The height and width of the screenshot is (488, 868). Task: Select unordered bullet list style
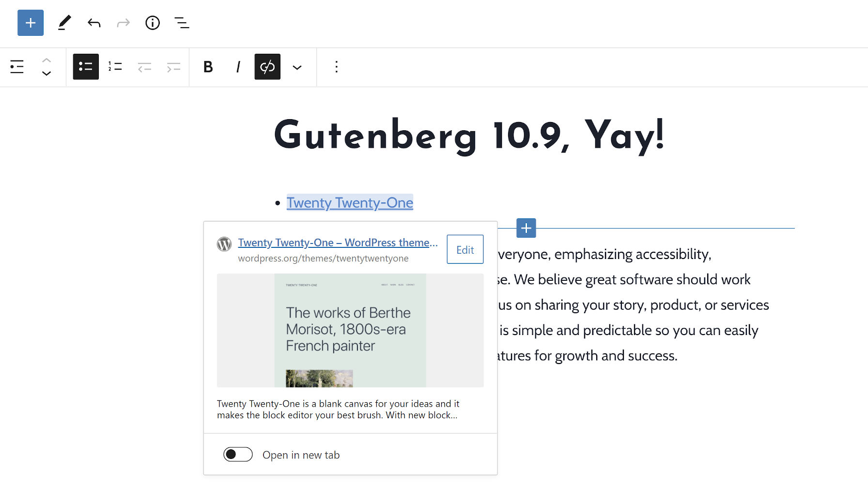point(86,67)
